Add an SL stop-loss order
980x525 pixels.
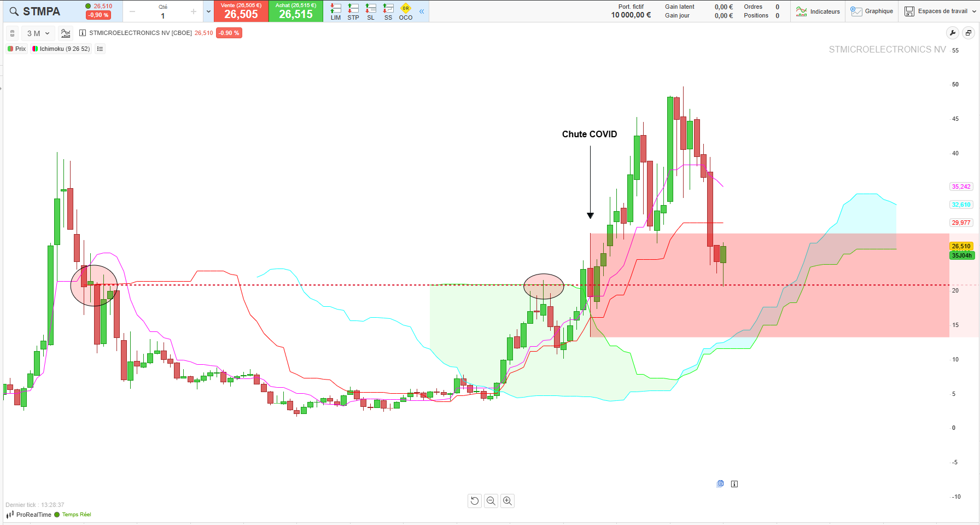(371, 11)
